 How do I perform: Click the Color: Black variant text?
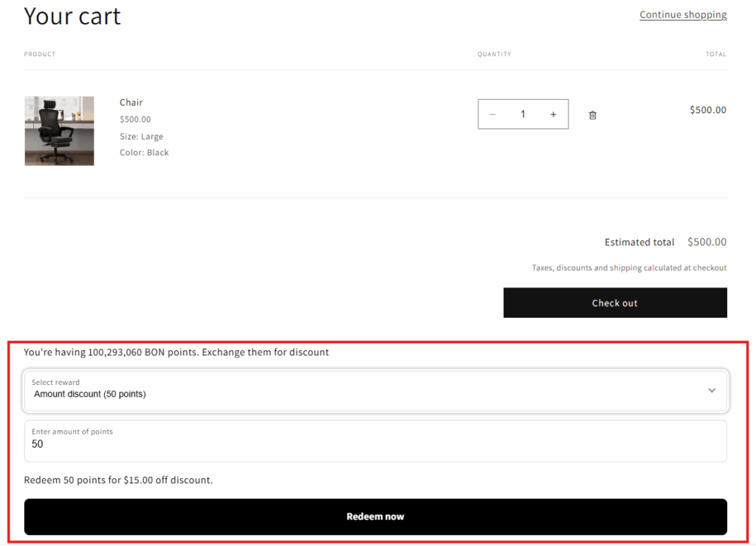(x=143, y=152)
